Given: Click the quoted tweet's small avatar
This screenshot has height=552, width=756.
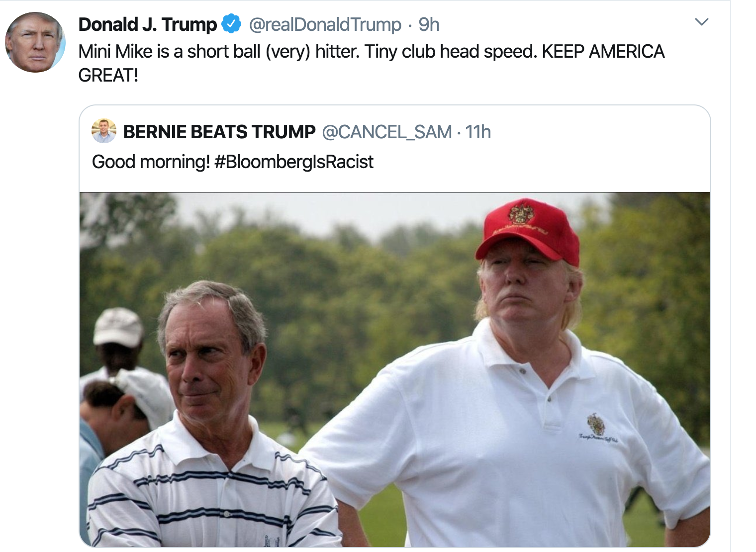Looking at the screenshot, I should [104, 131].
